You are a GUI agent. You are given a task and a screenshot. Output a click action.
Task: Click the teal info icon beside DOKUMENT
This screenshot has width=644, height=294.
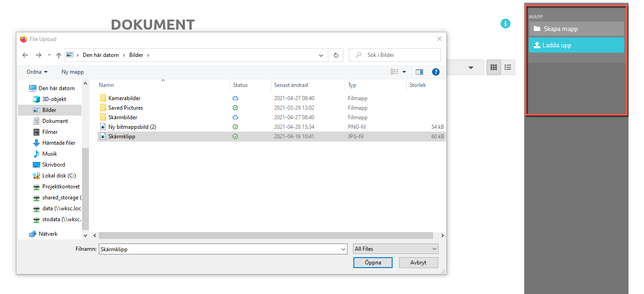[x=506, y=24]
